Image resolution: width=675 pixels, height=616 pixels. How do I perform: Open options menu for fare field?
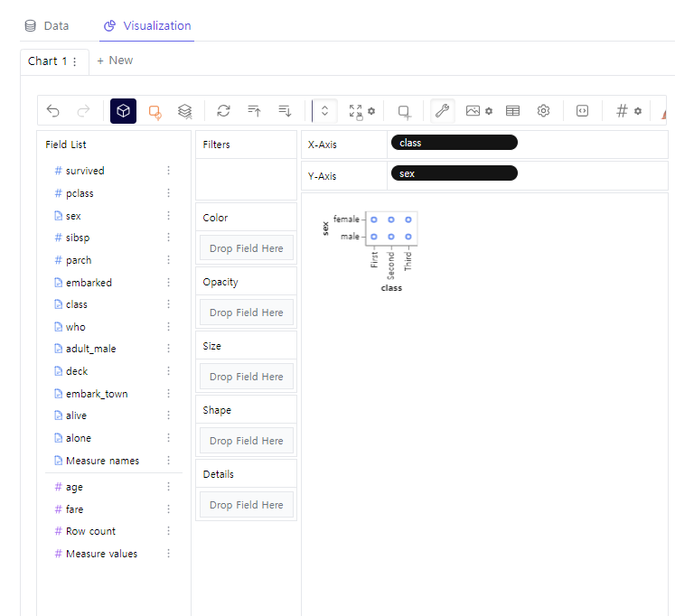[x=169, y=509]
